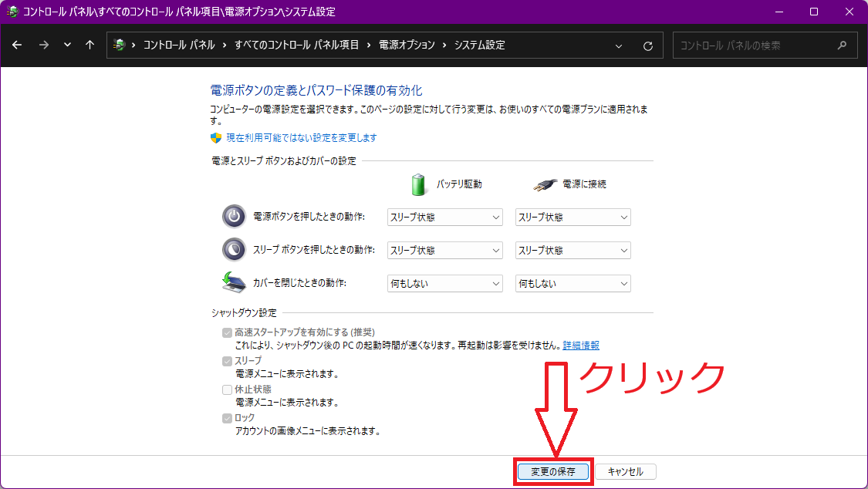This screenshot has height=489, width=868.
Task: Click the power button icon beside 電源ボタン row
Action: 233,217
